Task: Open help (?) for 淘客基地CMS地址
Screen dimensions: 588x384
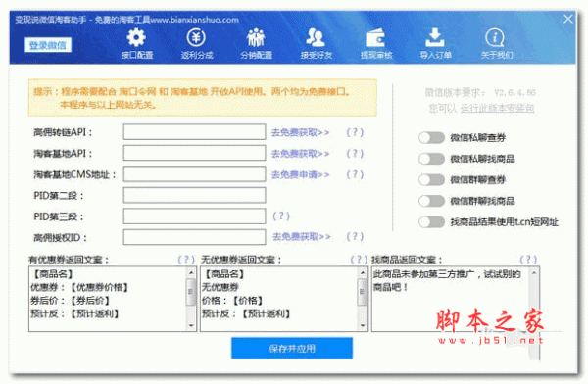Action: tap(355, 174)
